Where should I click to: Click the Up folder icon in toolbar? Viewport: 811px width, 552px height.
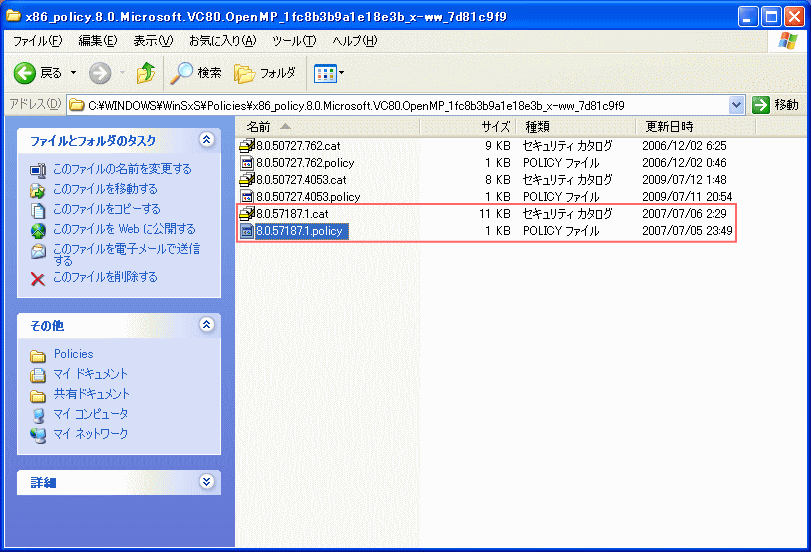(146, 73)
